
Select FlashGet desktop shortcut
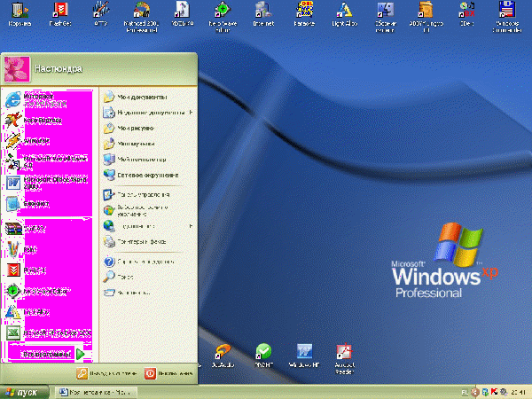coord(60,14)
